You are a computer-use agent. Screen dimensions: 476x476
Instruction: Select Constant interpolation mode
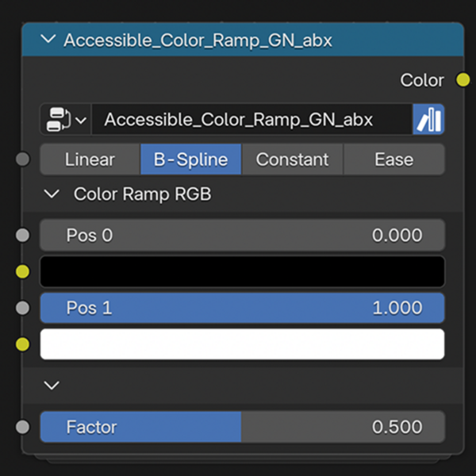[x=292, y=159]
